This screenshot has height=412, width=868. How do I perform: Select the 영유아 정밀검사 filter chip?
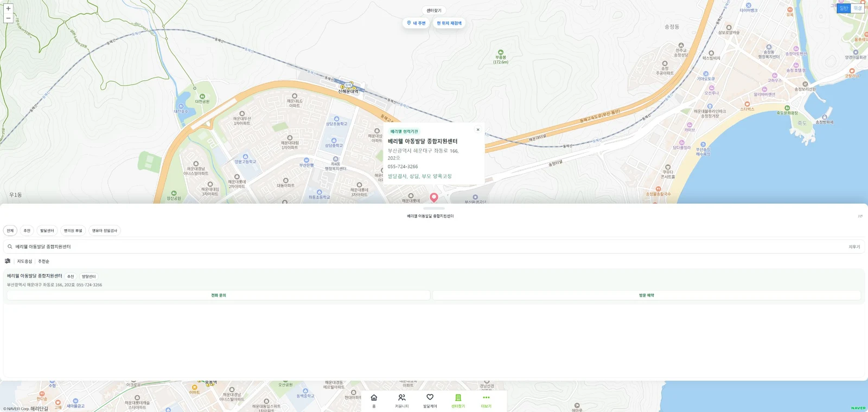coord(105,230)
